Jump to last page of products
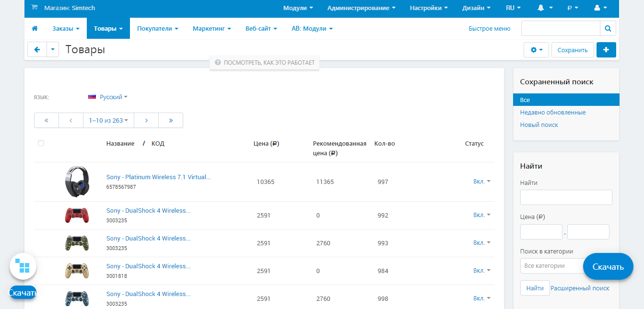Viewport: 644px width, 309px height. pos(171,121)
